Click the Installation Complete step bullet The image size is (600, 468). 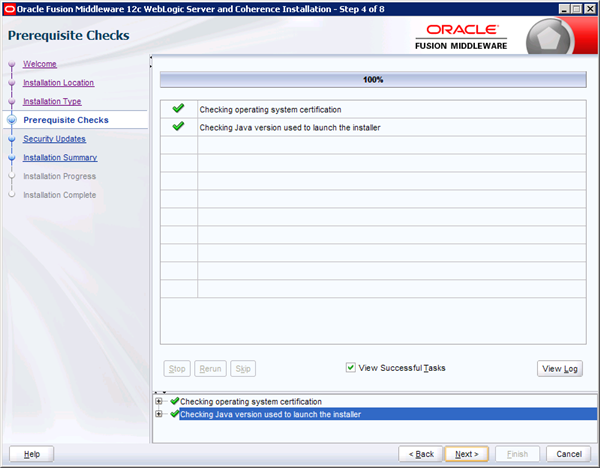(12, 194)
